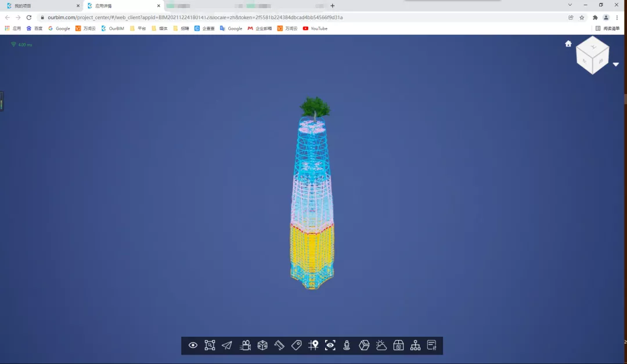Open the sun and cloud weather settings

381,345
